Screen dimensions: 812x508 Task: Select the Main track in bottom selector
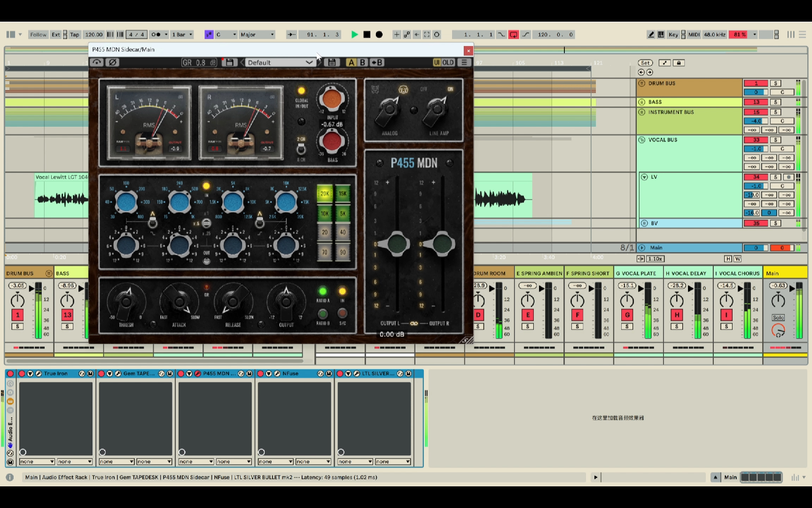click(730, 477)
